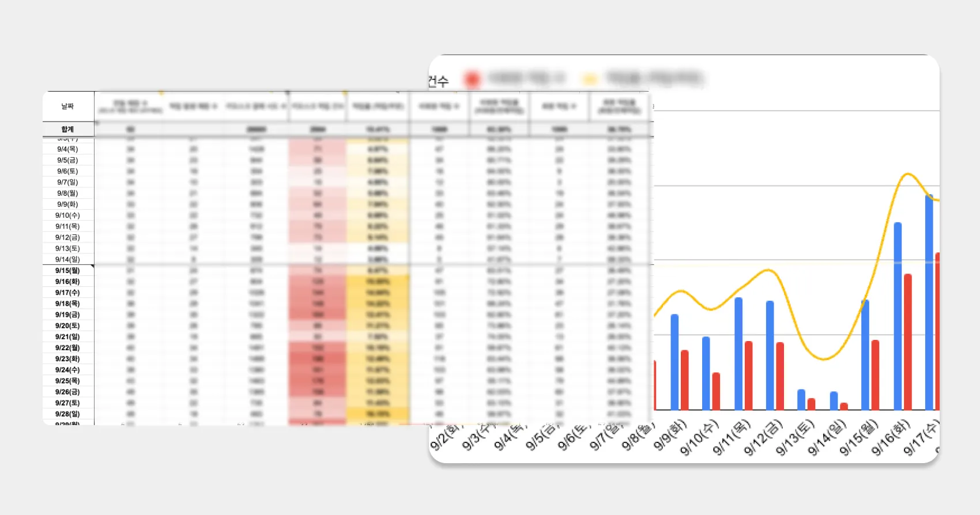Screen dimensions: 980x515
Task: Click the 9/14(일) axis label on chart
Action: [827, 438]
